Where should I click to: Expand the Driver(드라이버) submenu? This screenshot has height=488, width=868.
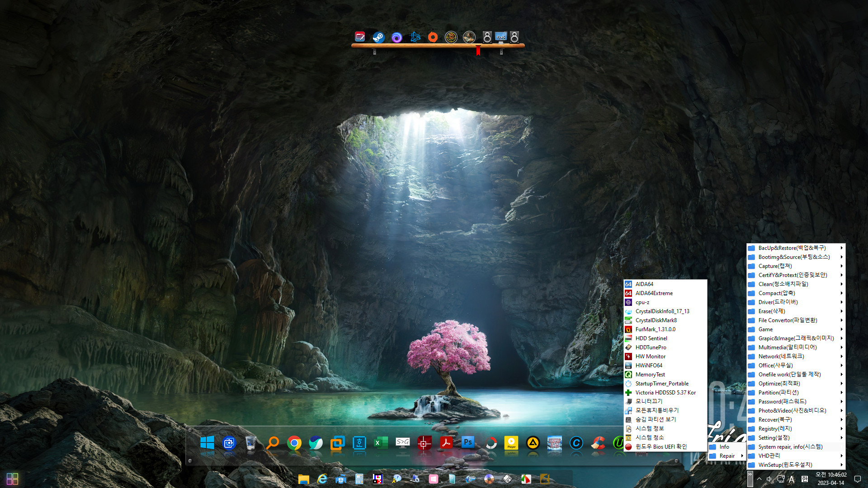point(796,302)
